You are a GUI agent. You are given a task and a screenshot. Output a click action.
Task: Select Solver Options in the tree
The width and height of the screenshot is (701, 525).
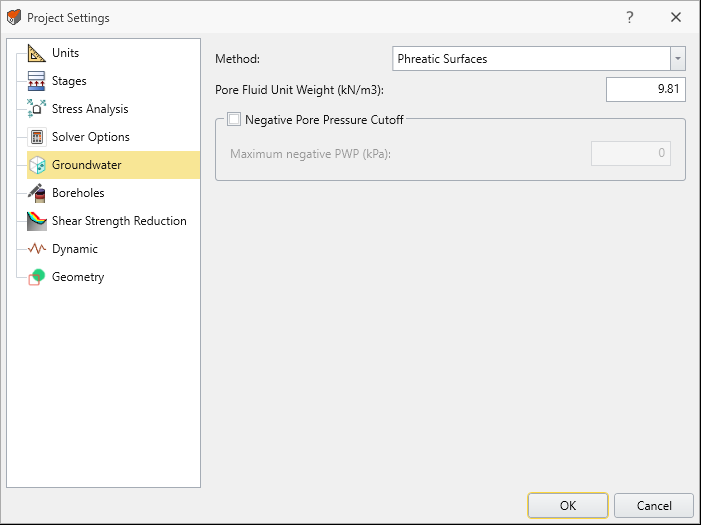(x=91, y=137)
